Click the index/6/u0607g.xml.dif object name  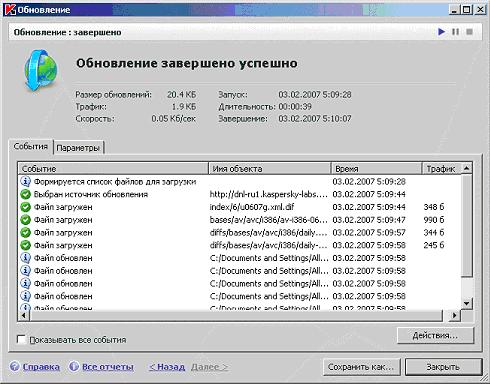(252, 207)
